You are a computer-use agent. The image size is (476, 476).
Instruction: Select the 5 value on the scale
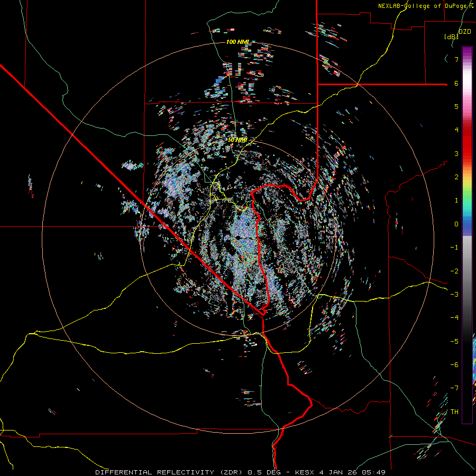[x=456, y=106]
